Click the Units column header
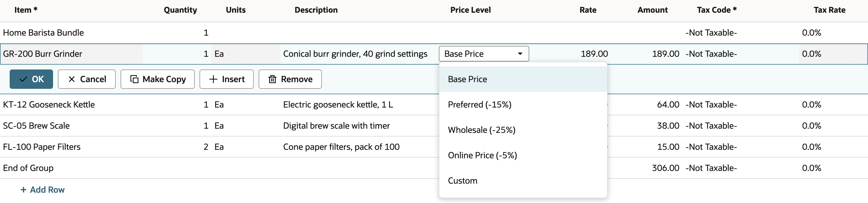The height and width of the screenshot is (203, 868). (x=235, y=10)
